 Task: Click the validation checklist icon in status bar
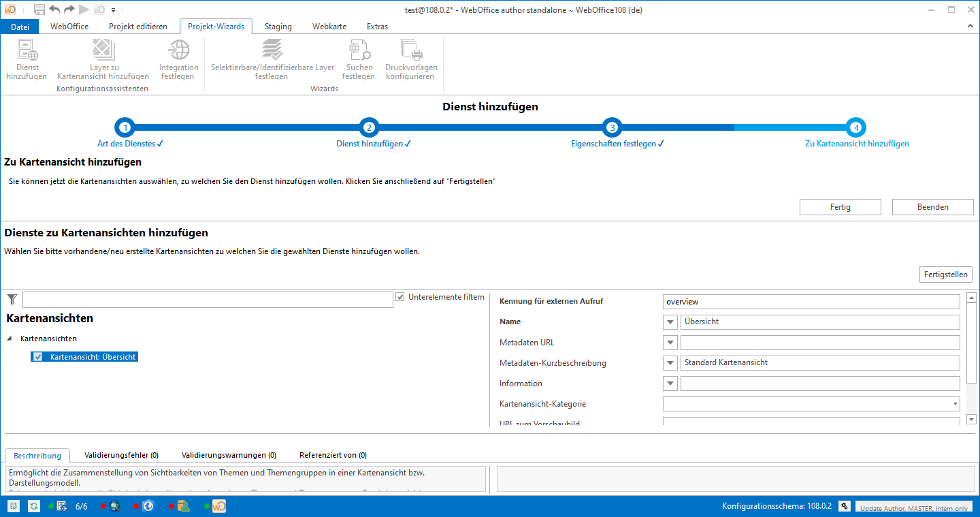(13, 506)
